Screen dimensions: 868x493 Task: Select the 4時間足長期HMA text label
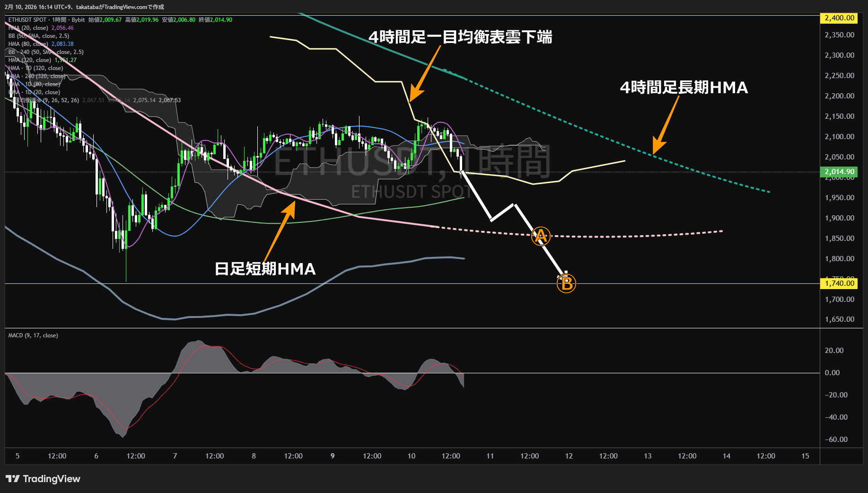[x=684, y=88]
